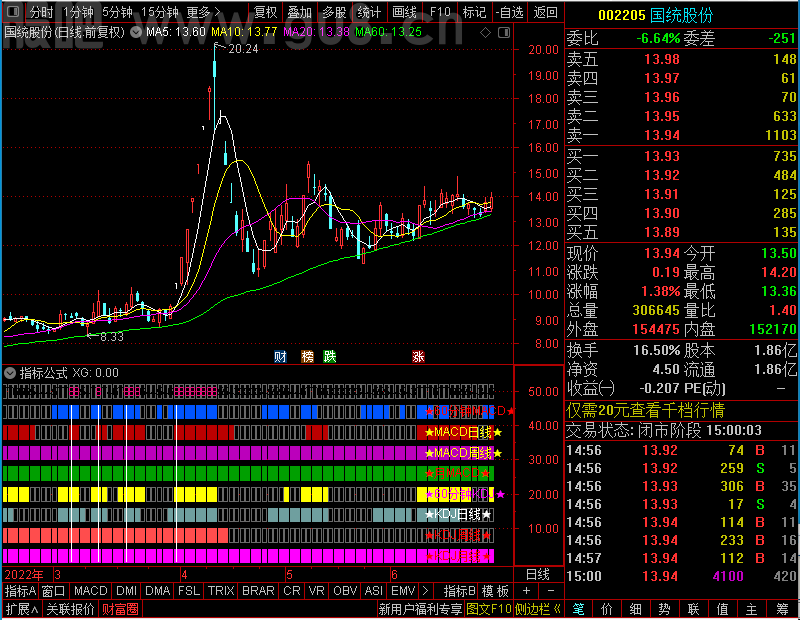Select the VR indicator

click(317, 591)
